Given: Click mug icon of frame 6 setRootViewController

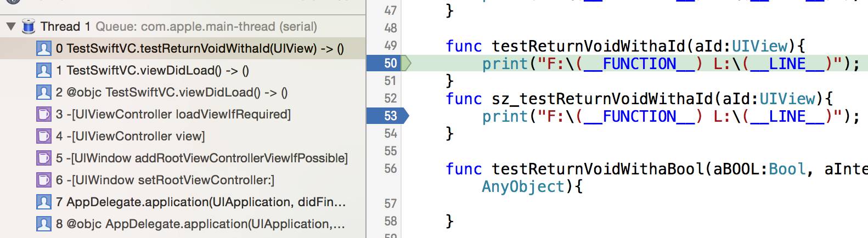Looking at the screenshot, I should click(x=43, y=180).
